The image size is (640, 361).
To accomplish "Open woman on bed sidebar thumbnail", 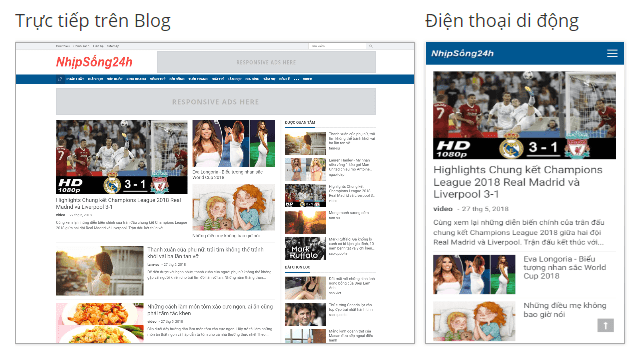I will [x=305, y=288].
